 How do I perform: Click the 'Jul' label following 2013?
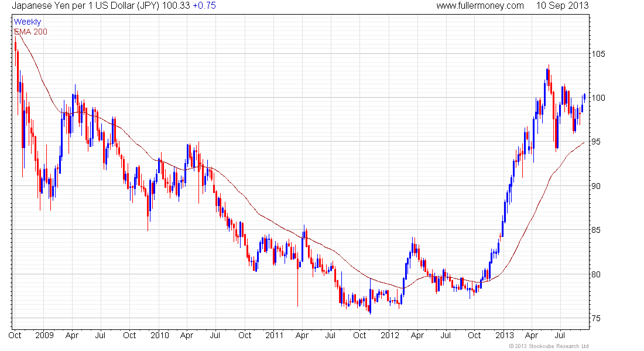pyautogui.click(x=560, y=335)
